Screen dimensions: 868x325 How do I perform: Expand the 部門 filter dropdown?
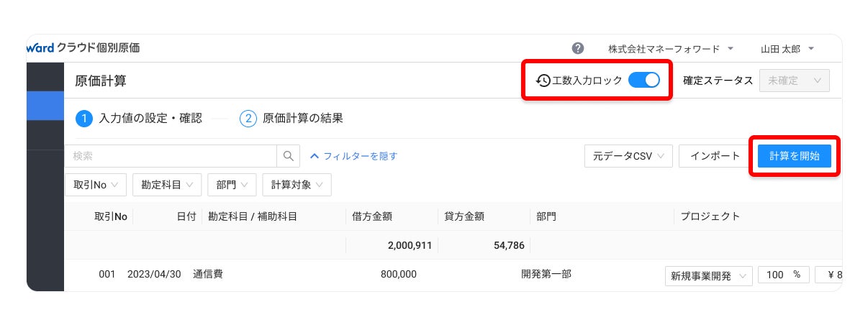pyautogui.click(x=232, y=185)
